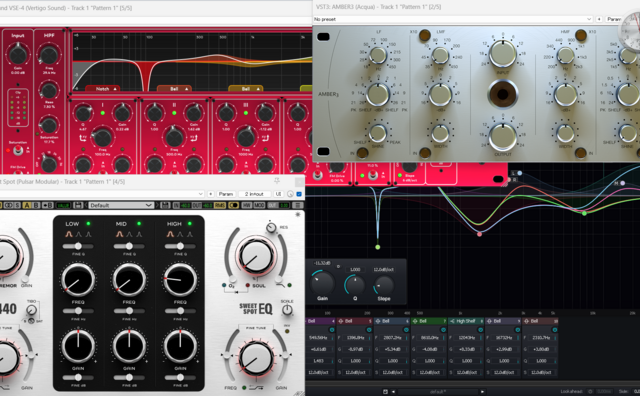Toggle the bypass checkbox in Sweet Spot window

click(x=299, y=194)
